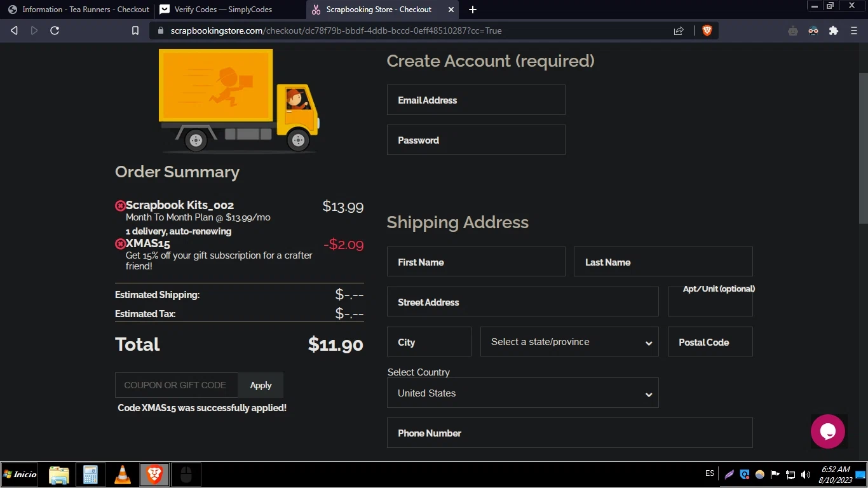The width and height of the screenshot is (868, 488).
Task: Click the grey robot extension icon
Action: click(x=793, y=30)
